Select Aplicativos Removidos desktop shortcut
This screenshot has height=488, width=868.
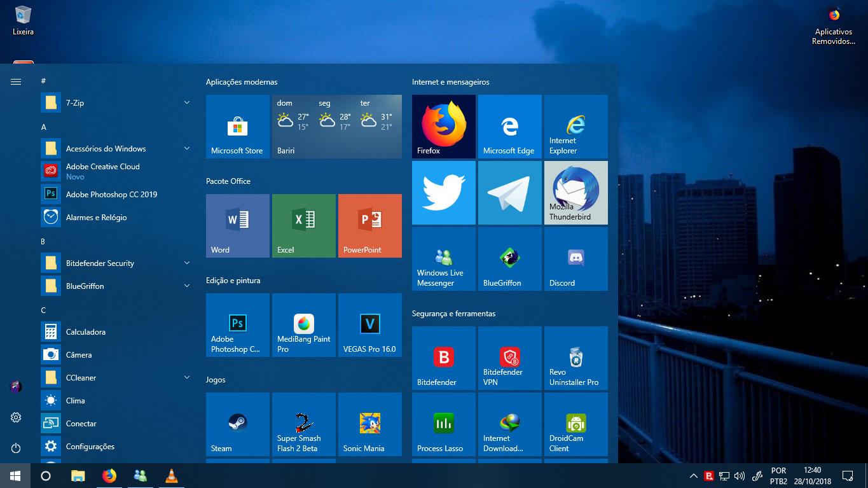click(834, 26)
